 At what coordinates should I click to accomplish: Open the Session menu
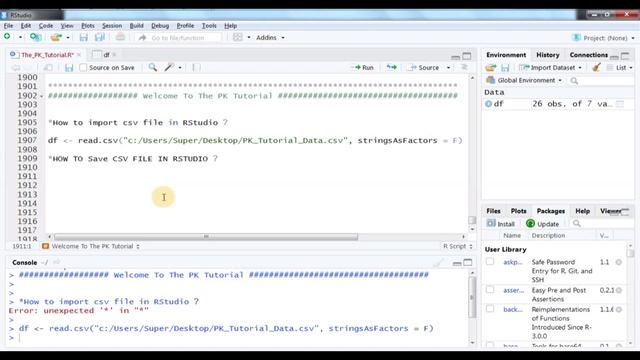tap(112, 25)
